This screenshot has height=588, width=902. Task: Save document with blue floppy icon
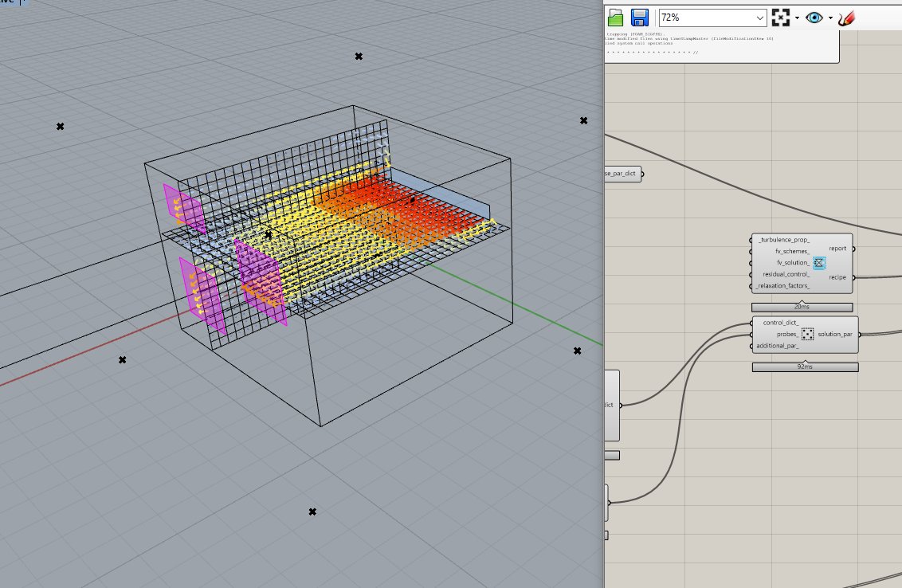click(x=640, y=18)
